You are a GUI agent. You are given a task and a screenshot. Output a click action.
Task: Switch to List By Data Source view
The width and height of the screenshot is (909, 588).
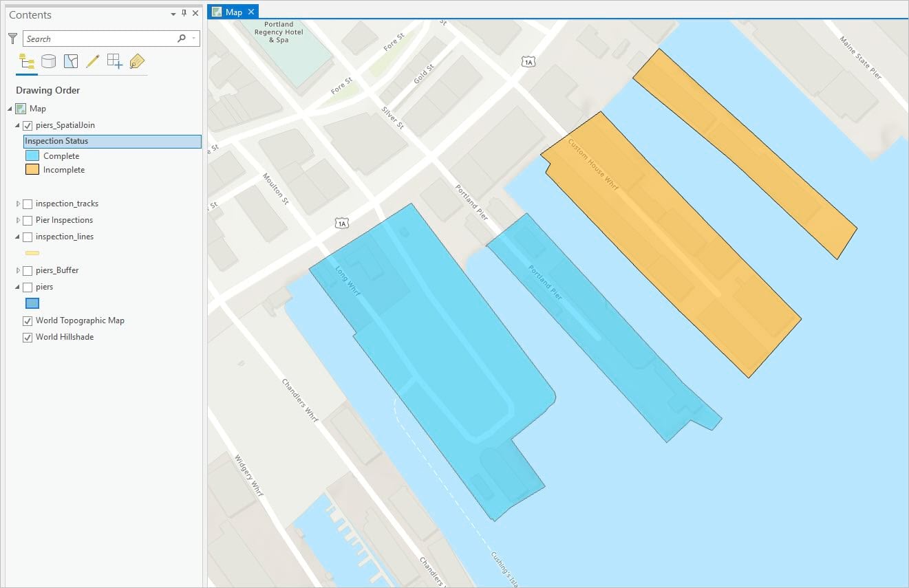48,61
